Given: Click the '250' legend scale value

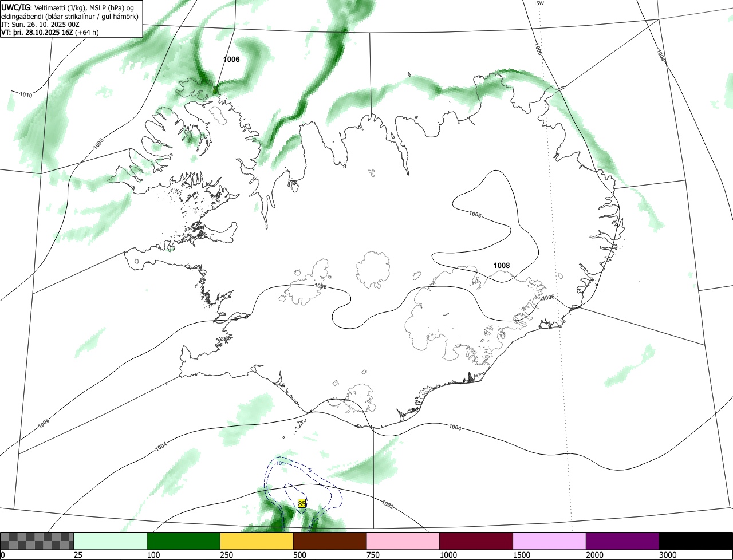Looking at the screenshot, I should tap(227, 555).
